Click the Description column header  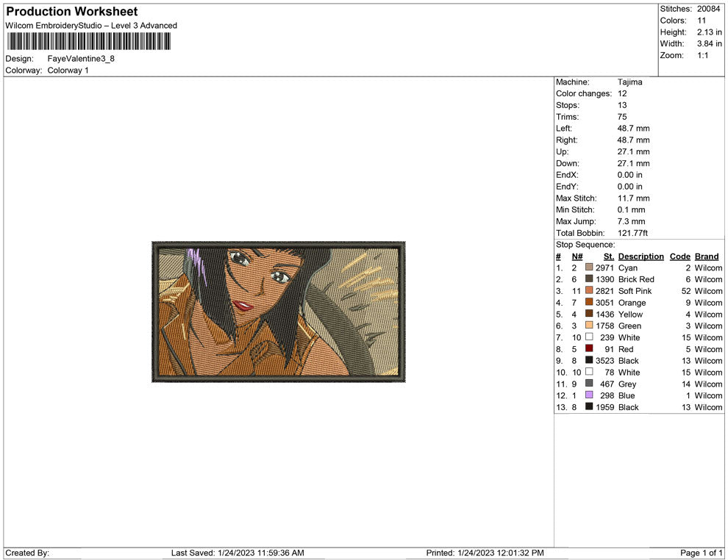(x=640, y=256)
